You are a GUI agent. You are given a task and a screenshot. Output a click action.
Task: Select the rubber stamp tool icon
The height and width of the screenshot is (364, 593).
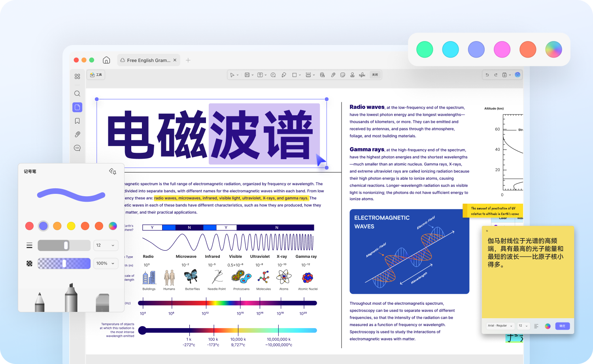[352, 75]
